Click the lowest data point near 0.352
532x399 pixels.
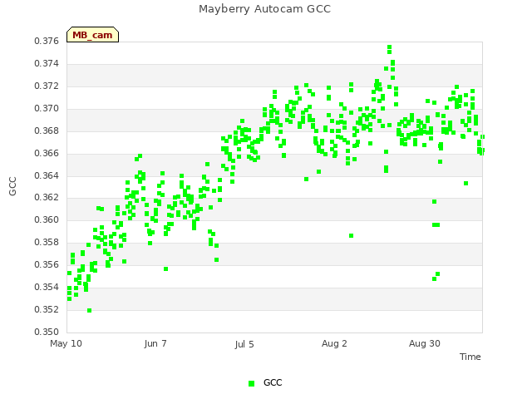pyautogui.click(x=89, y=310)
